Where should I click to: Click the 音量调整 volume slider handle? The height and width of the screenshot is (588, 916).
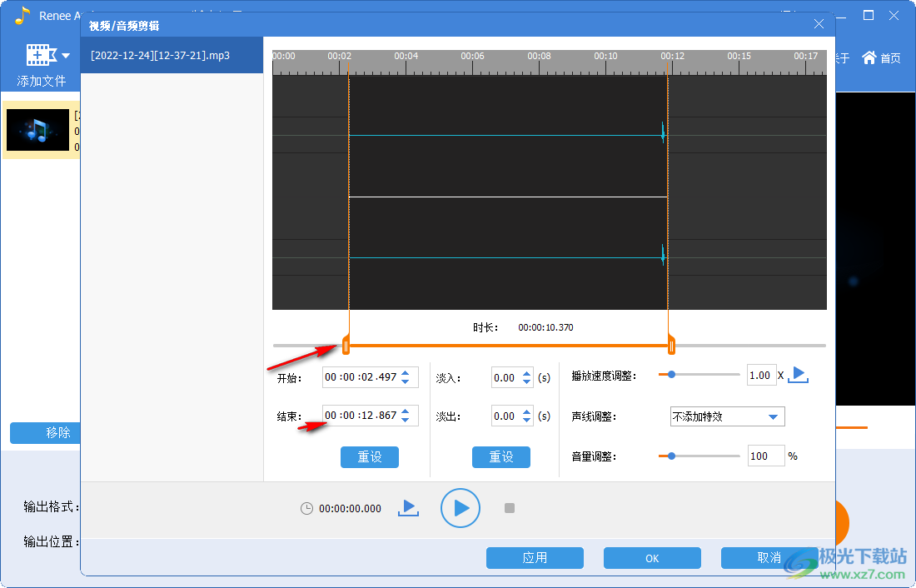[x=671, y=456]
